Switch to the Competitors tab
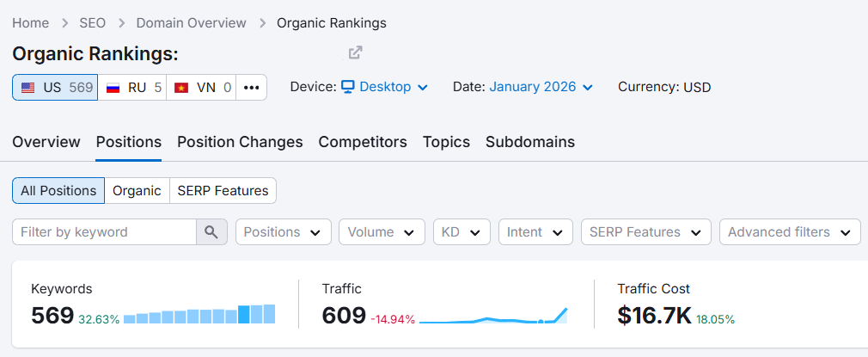 [363, 142]
